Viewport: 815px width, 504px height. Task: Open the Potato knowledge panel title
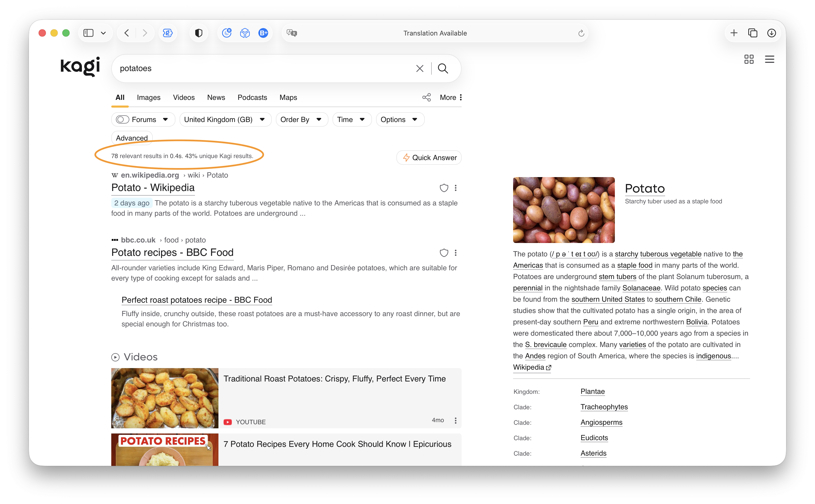point(644,189)
